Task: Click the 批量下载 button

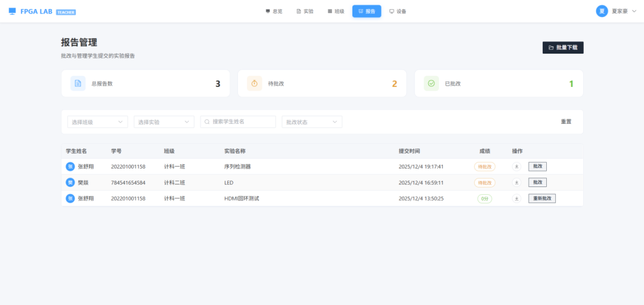Action: [562, 48]
